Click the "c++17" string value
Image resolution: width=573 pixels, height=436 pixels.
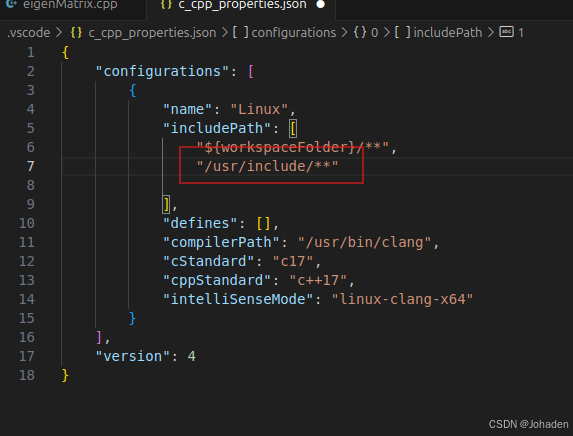point(318,280)
